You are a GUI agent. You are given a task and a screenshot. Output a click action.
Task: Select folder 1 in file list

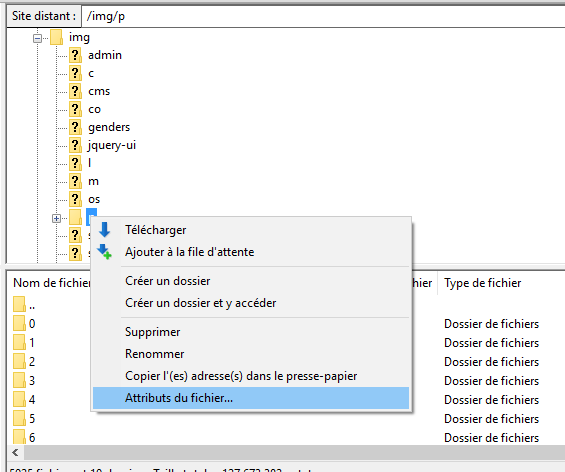[x=25, y=343]
